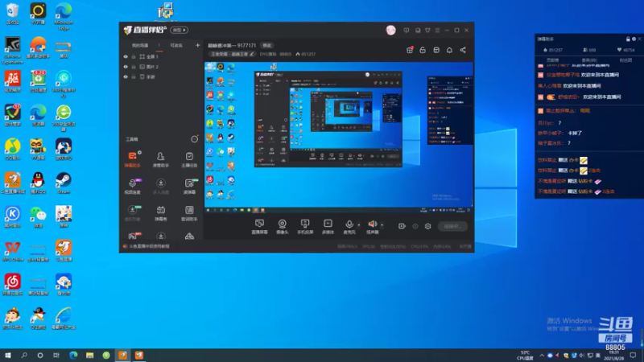
Task: Click the record video icon
Action: coord(402,226)
